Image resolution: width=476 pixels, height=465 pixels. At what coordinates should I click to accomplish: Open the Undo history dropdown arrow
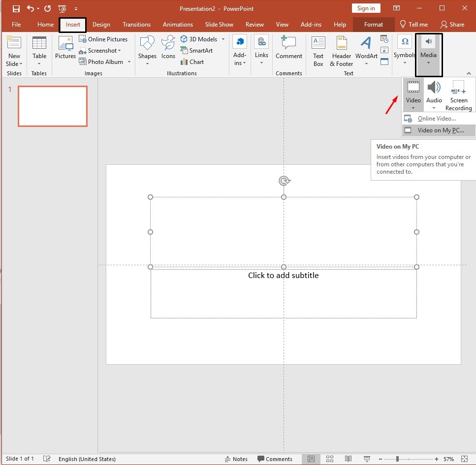coord(38,8)
